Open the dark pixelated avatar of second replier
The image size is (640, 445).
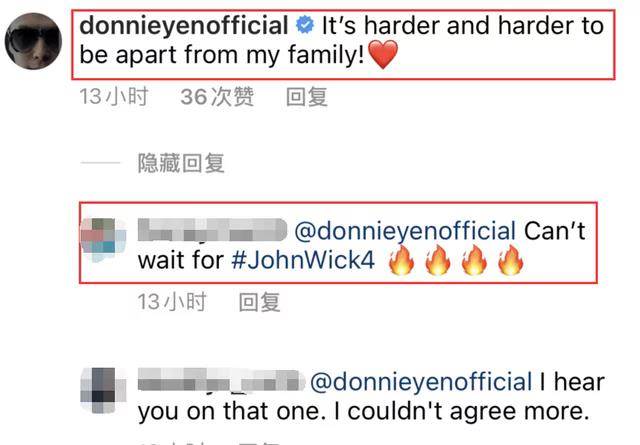coord(103,390)
